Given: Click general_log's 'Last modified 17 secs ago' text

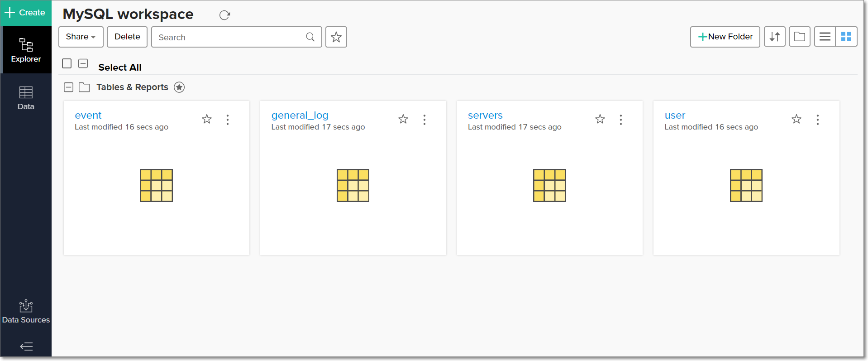Looking at the screenshot, I should coord(318,127).
